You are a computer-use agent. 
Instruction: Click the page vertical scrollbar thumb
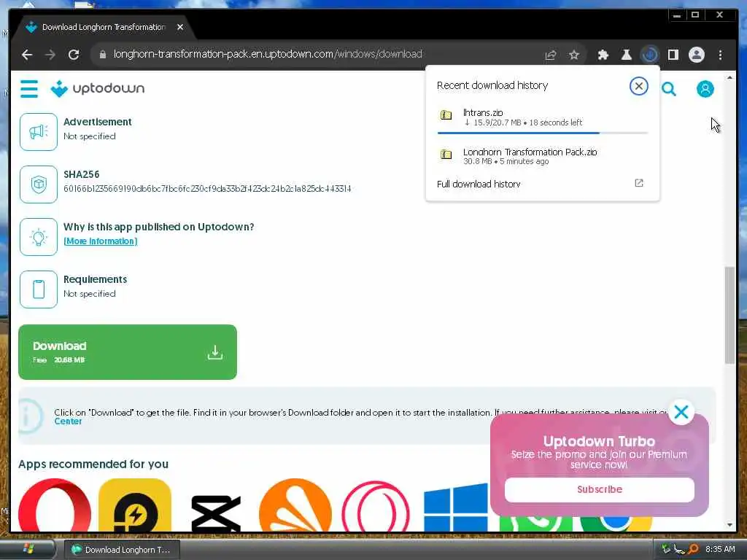pyautogui.click(x=729, y=315)
